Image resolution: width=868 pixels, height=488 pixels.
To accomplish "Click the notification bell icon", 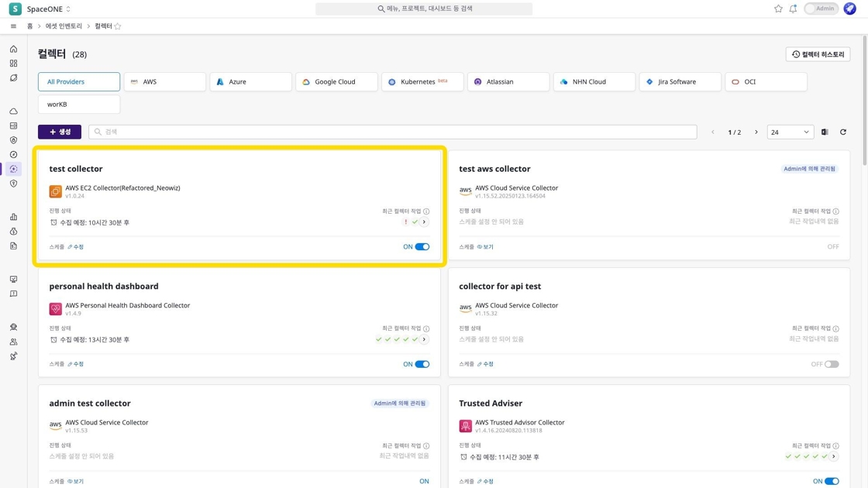I will (793, 9).
